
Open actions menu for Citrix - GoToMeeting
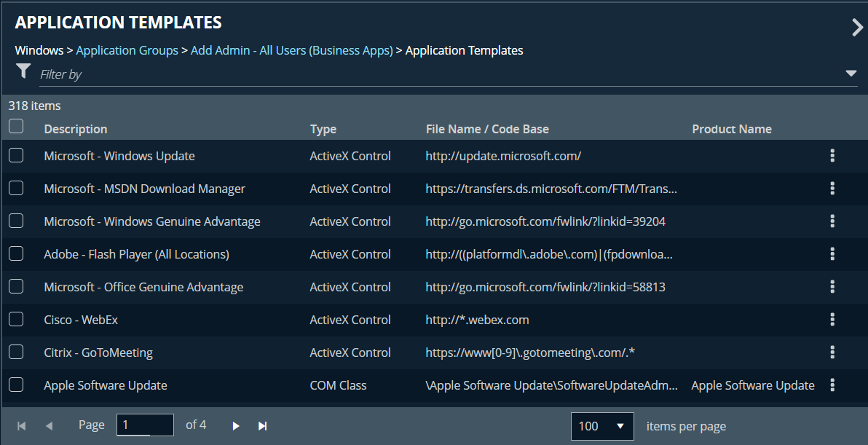[x=832, y=353]
